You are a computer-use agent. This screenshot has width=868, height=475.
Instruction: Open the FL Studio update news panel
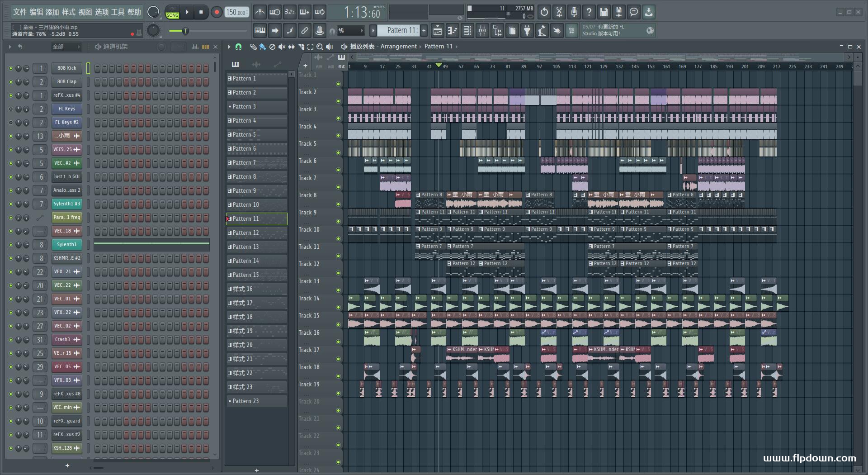pos(618,31)
